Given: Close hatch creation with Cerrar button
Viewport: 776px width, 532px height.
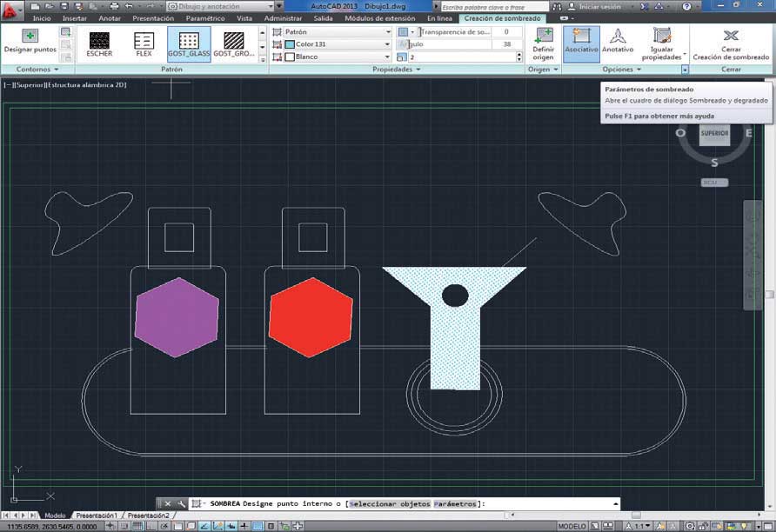Looking at the screenshot, I should (x=731, y=37).
